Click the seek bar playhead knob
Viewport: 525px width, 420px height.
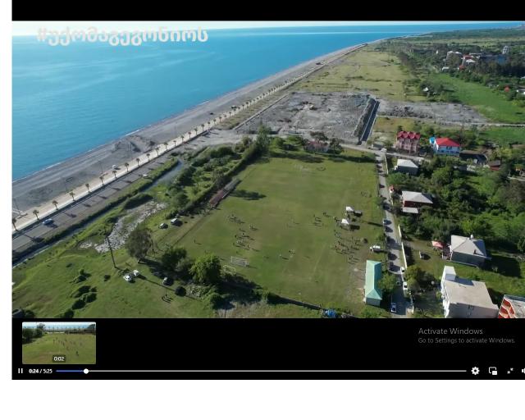point(86,371)
